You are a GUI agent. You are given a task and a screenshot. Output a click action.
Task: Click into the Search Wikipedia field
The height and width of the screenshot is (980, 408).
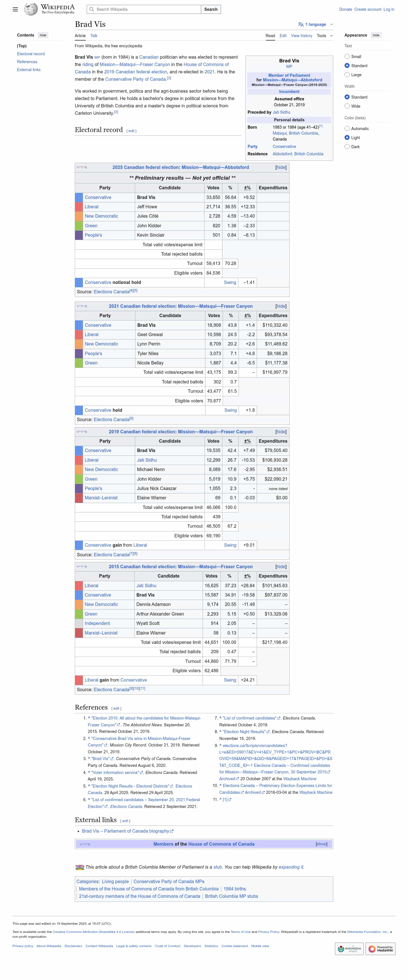(146, 9)
